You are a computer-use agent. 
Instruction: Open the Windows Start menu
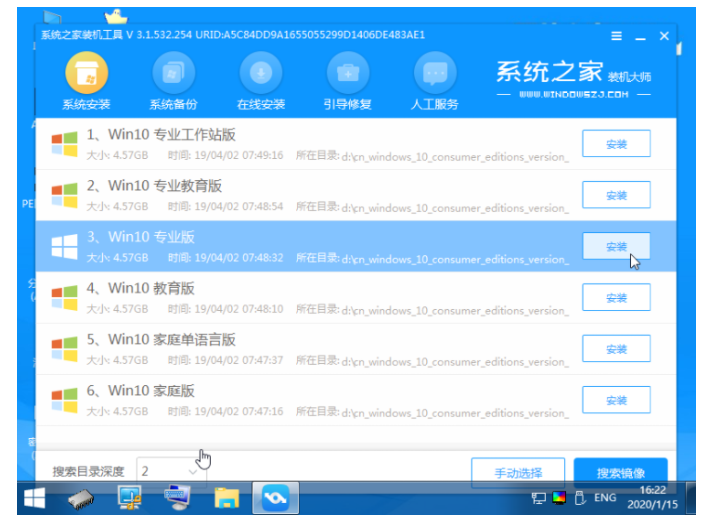[x=35, y=497]
